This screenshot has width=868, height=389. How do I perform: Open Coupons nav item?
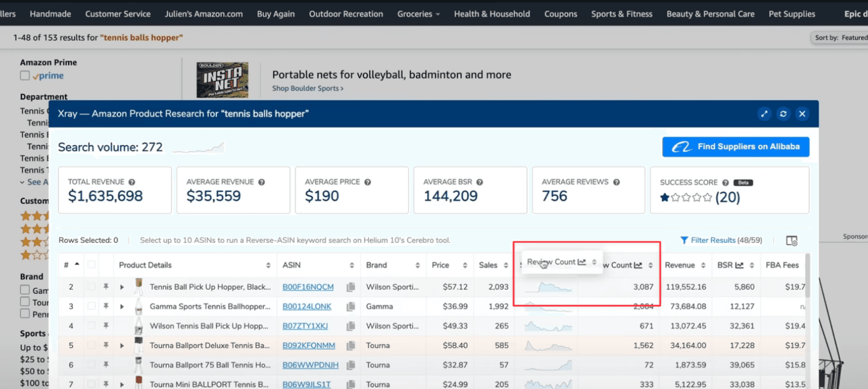[x=560, y=14]
